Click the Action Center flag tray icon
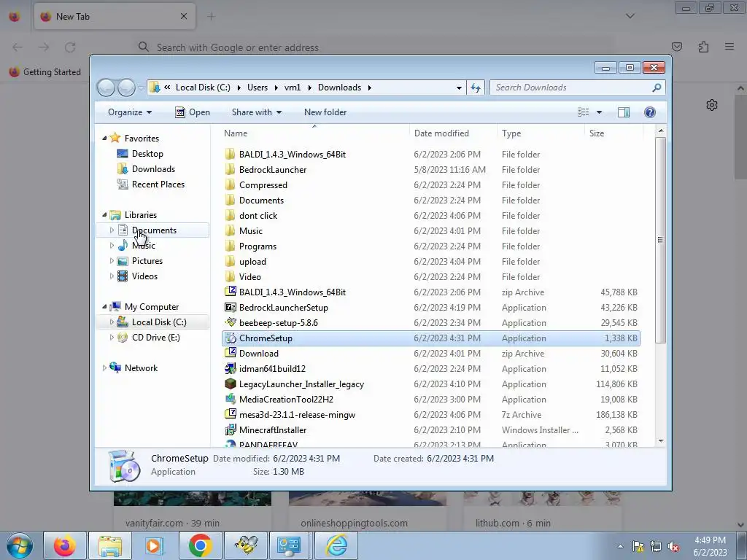The width and height of the screenshot is (747, 560). [x=638, y=547]
